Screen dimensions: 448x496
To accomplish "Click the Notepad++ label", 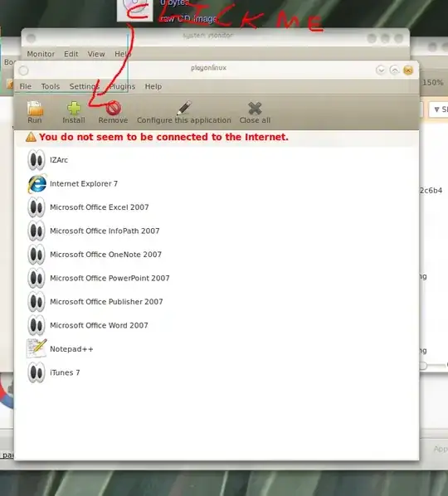I will (x=71, y=349).
